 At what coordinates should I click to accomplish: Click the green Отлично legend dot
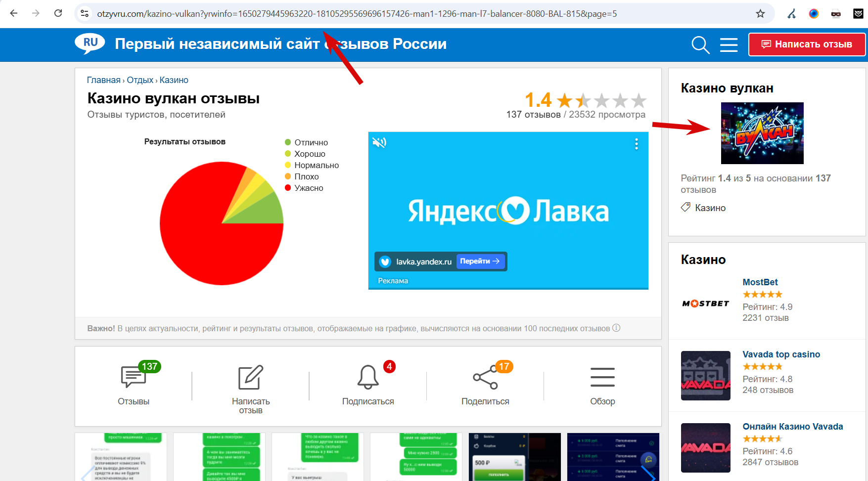[x=288, y=142]
